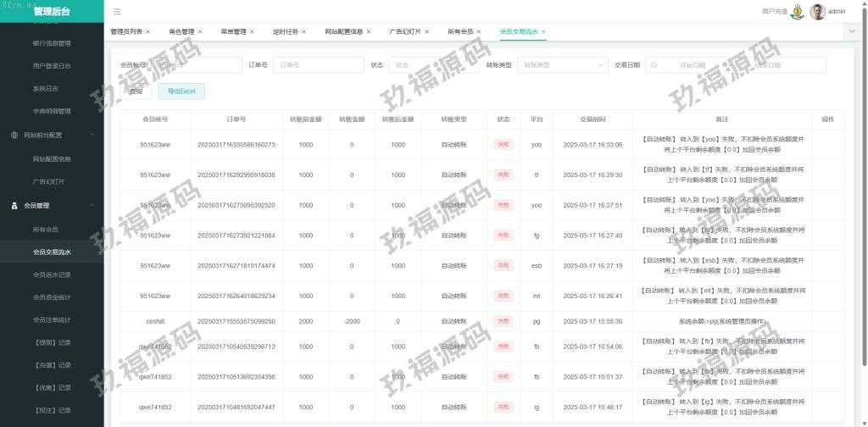Click the hamburger menu collapse icon

click(x=117, y=12)
